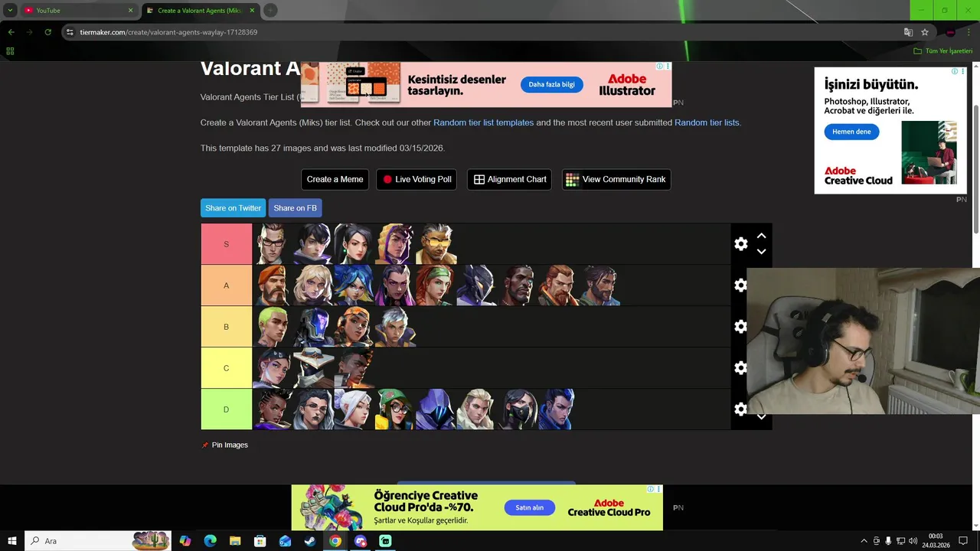Open the tab search dropdown

coord(10,11)
